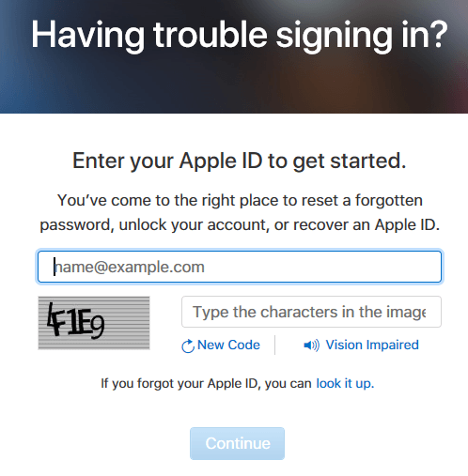The image size is (468, 476).
Task: Click the word 'signing' in the banner title
Action: pos(335,36)
